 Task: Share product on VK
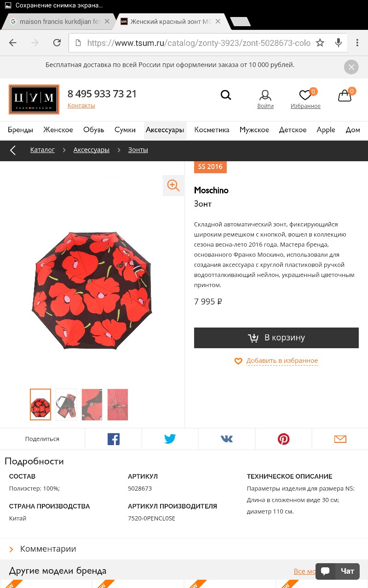tap(227, 439)
